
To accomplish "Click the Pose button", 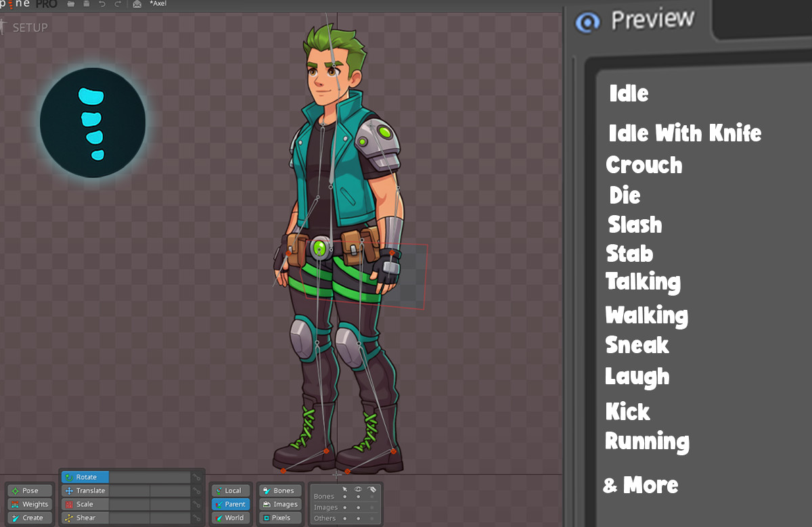I will click(x=28, y=490).
